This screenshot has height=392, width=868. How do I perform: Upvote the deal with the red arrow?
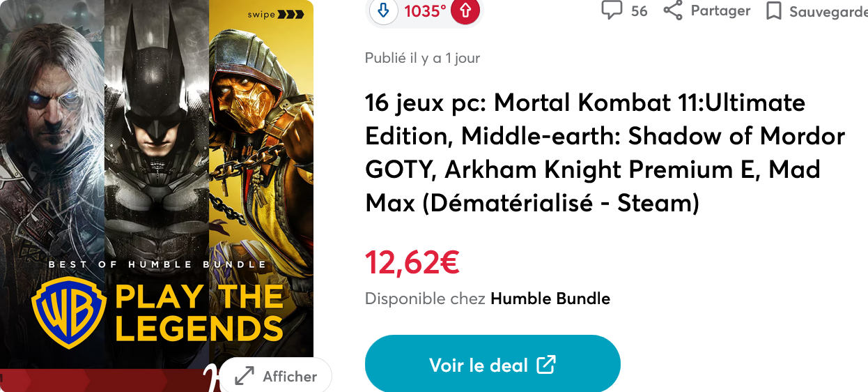[465, 12]
